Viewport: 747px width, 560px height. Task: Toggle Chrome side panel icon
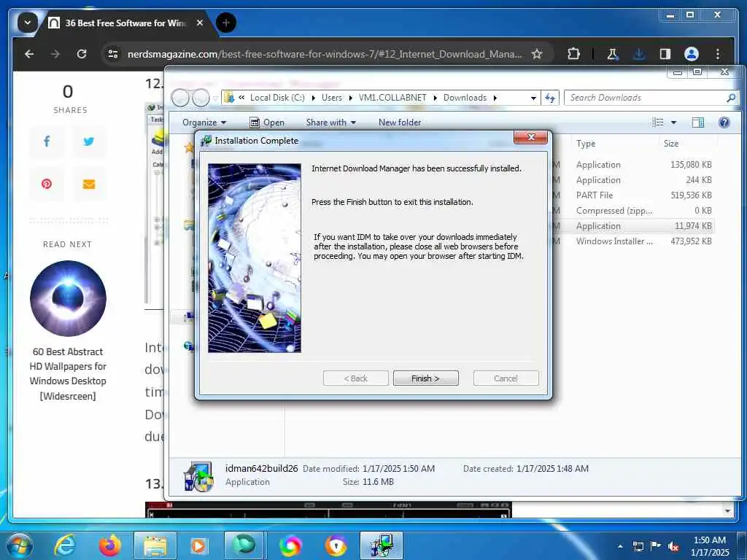point(665,54)
